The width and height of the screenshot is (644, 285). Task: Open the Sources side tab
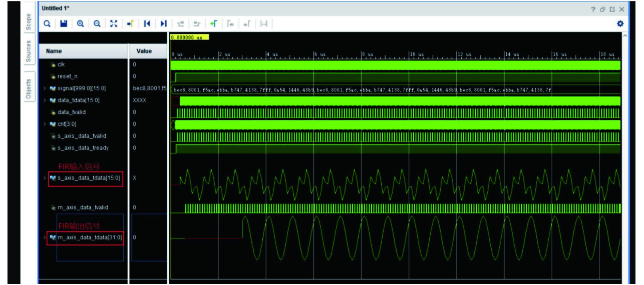(29, 51)
